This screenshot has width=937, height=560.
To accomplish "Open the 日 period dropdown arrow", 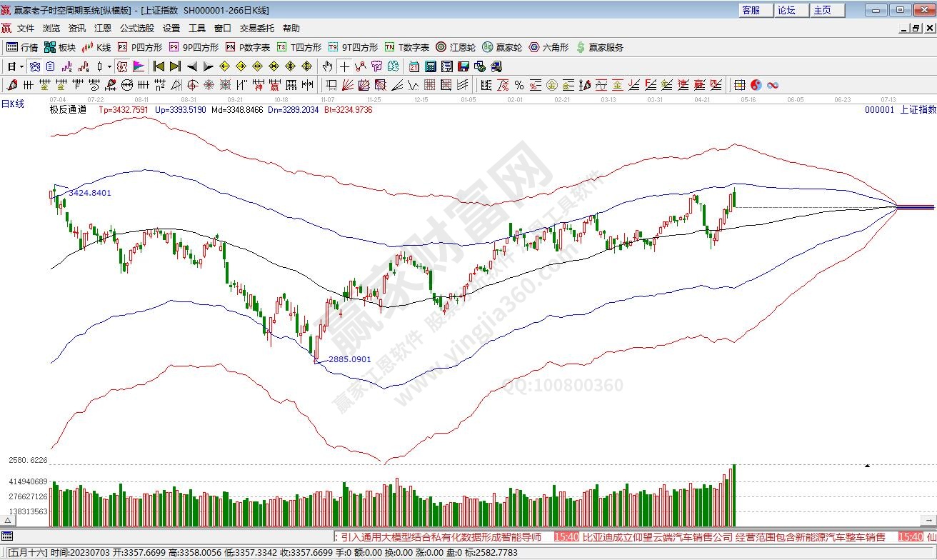I will 21,66.
